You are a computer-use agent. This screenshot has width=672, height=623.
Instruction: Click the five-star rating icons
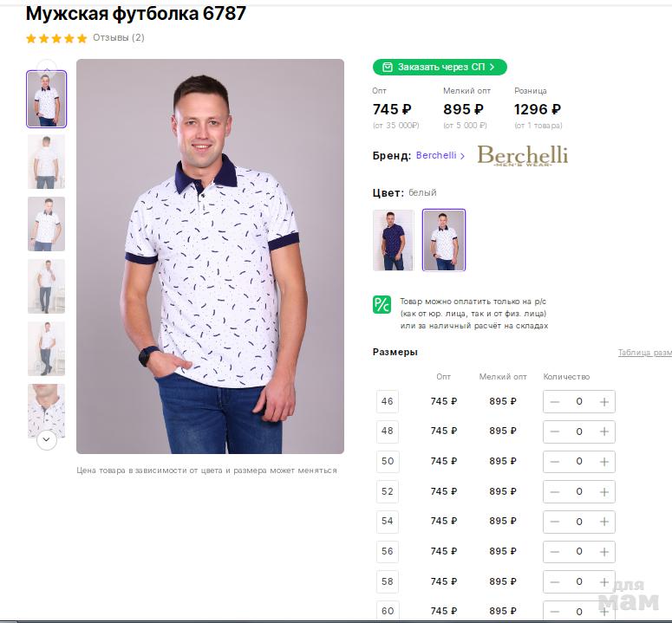(x=56, y=38)
